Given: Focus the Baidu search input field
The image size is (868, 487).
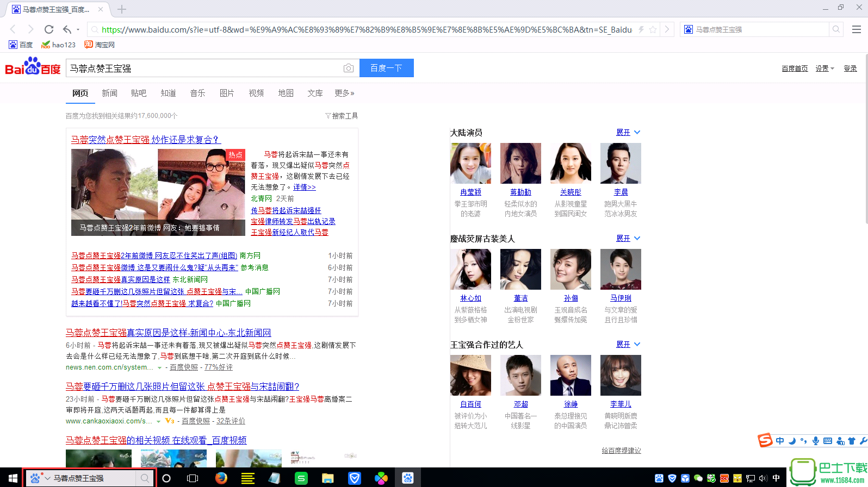Looking at the screenshot, I should point(204,68).
